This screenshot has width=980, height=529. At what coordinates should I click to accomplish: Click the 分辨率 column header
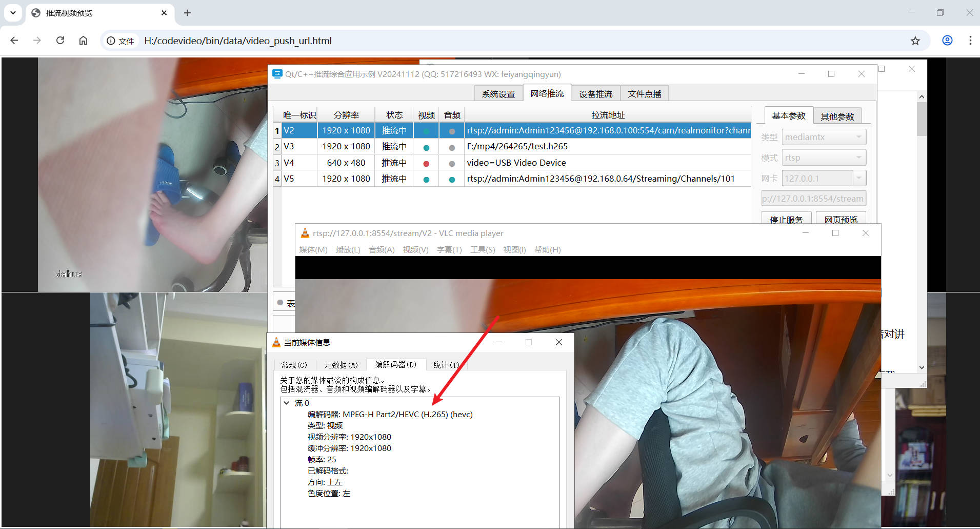pos(346,115)
